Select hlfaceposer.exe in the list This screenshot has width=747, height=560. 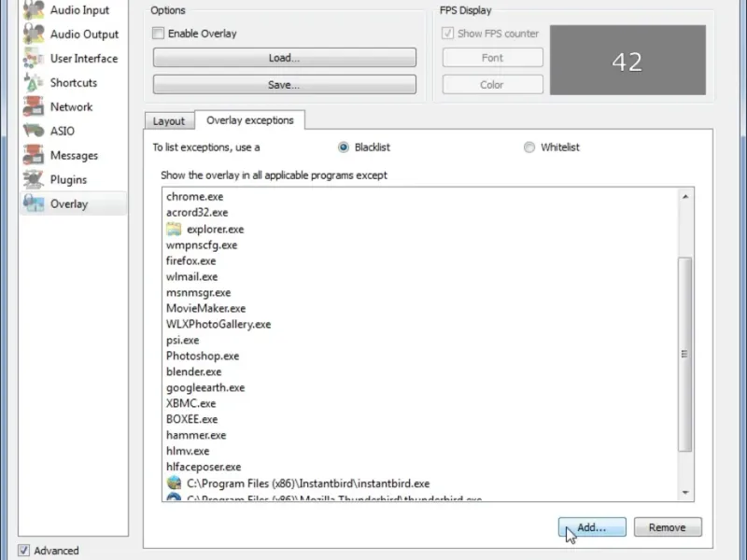[204, 467]
